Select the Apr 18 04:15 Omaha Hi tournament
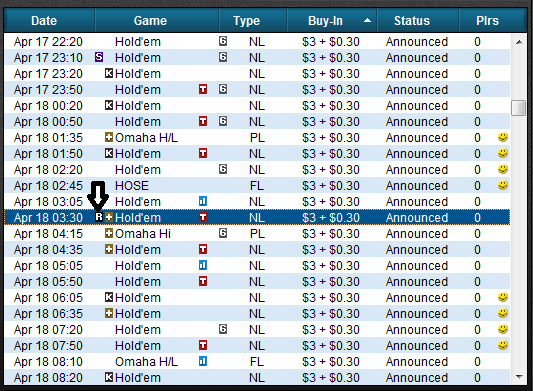 (x=257, y=234)
